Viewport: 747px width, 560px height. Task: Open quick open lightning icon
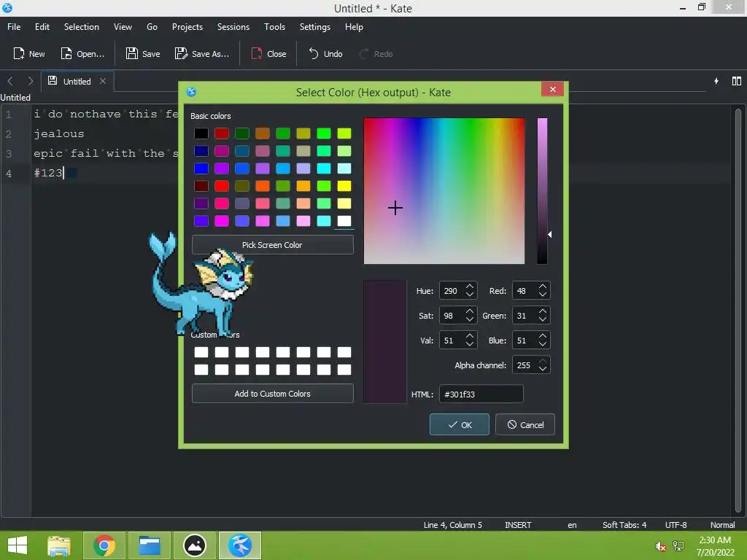tap(716, 81)
